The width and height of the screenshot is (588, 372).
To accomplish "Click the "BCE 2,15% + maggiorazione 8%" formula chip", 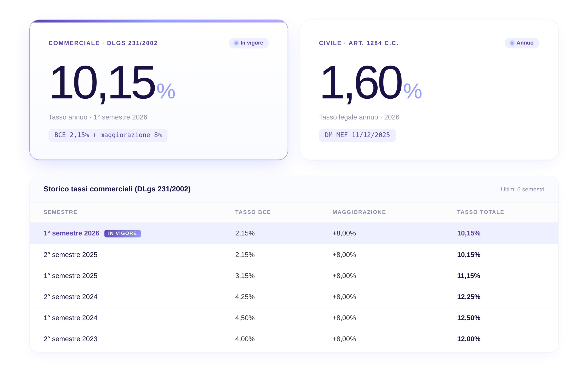I will [x=108, y=135].
